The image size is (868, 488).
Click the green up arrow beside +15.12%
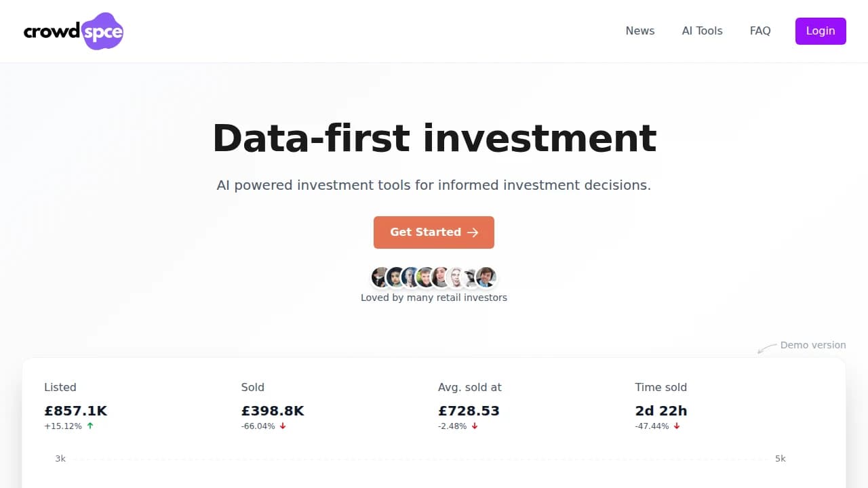tap(92, 426)
